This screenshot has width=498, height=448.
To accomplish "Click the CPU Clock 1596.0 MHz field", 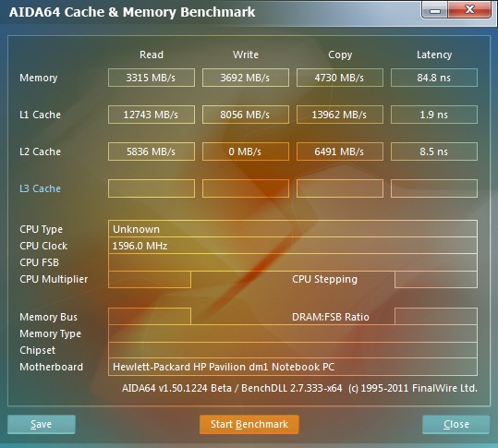I will [293, 246].
